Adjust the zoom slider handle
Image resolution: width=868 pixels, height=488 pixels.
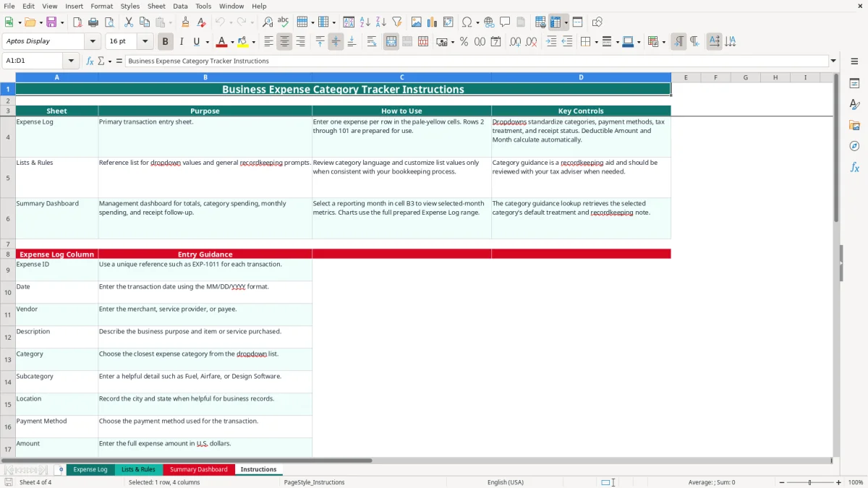809,482
